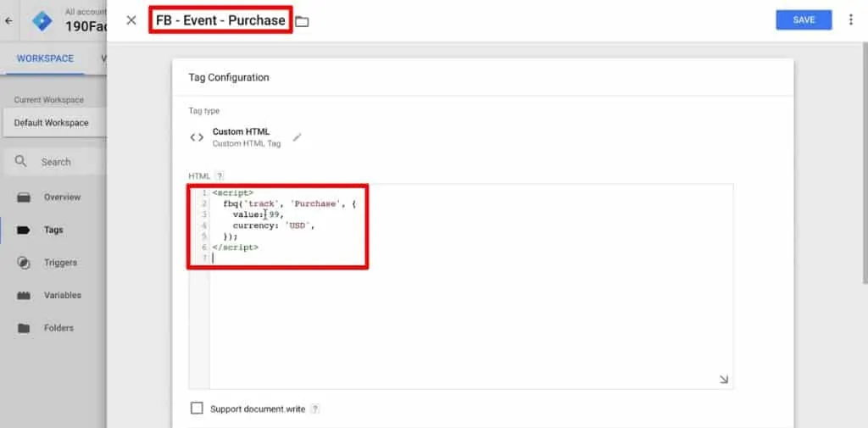Click the Overview briefcase icon
Viewport: 868px width, 428px height.
click(23, 197)
